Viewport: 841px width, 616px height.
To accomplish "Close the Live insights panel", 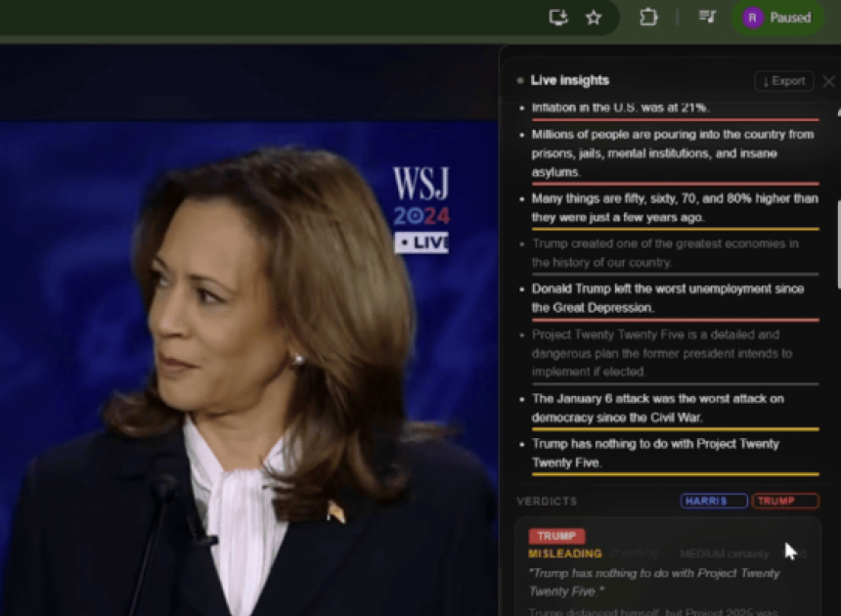I will point(828,81).
